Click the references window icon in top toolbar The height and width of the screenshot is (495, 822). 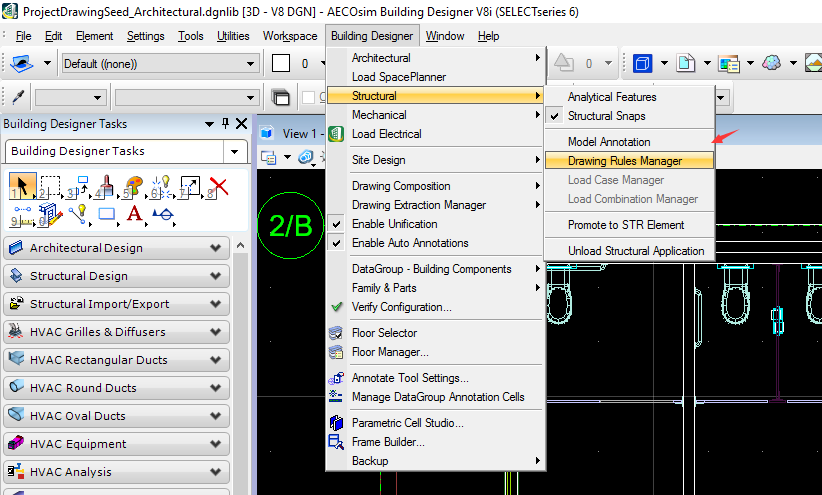pyautogui.click(x=729, y=63)
